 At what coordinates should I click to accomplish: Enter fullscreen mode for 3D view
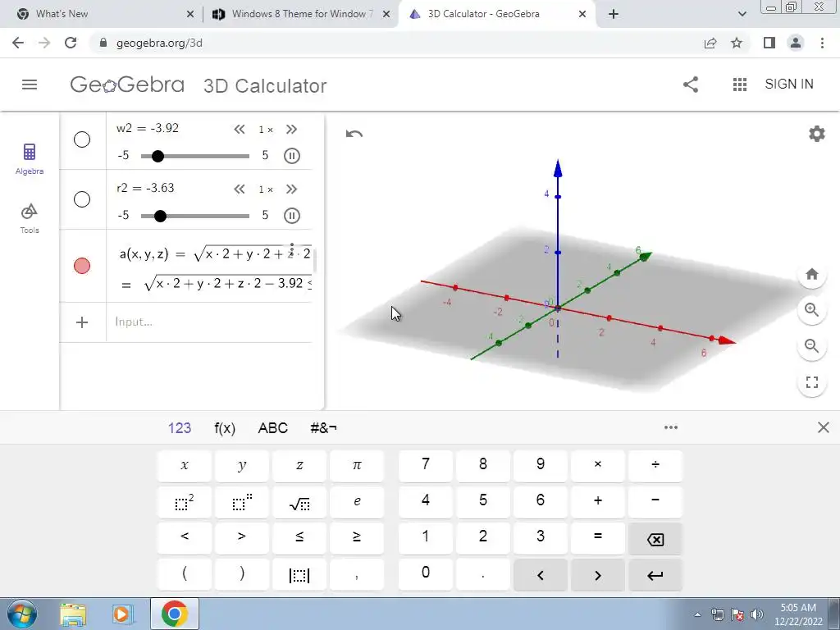tap(811, 382)
